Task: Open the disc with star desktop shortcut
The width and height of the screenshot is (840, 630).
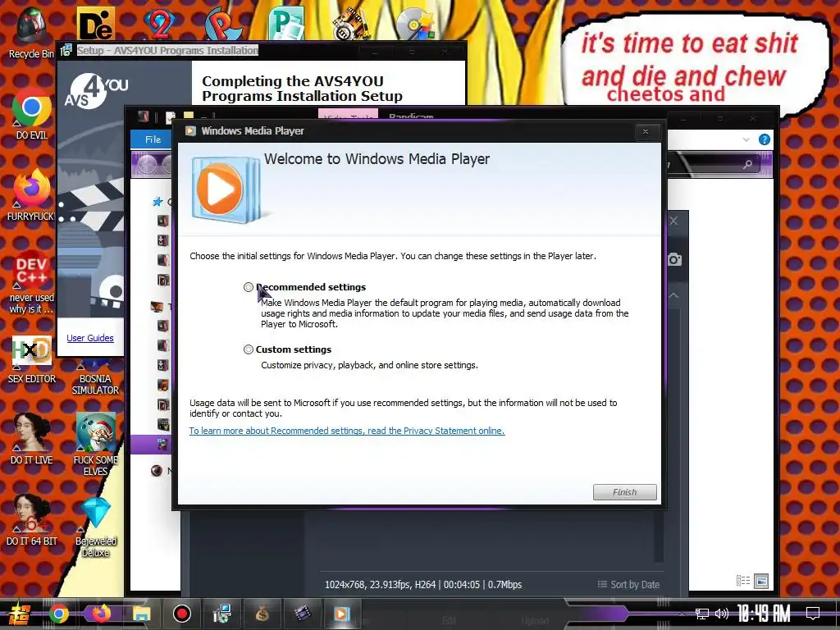Action: pyautogui.click(x=415, y=24)
